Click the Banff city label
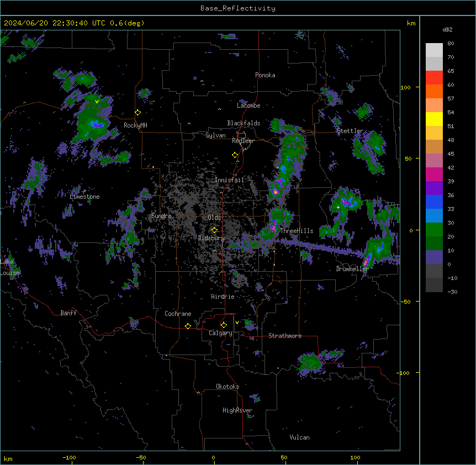 tap(68, 313)
